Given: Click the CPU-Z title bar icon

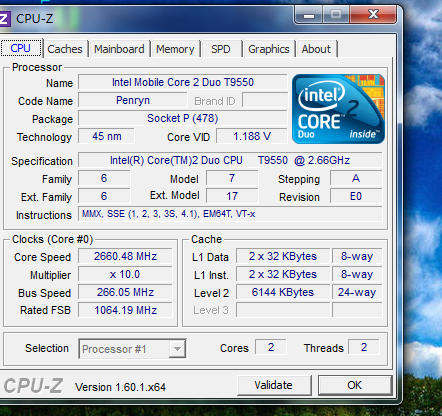Looking at the screenshot, I should pyautogui.click(x=5, y=19).
